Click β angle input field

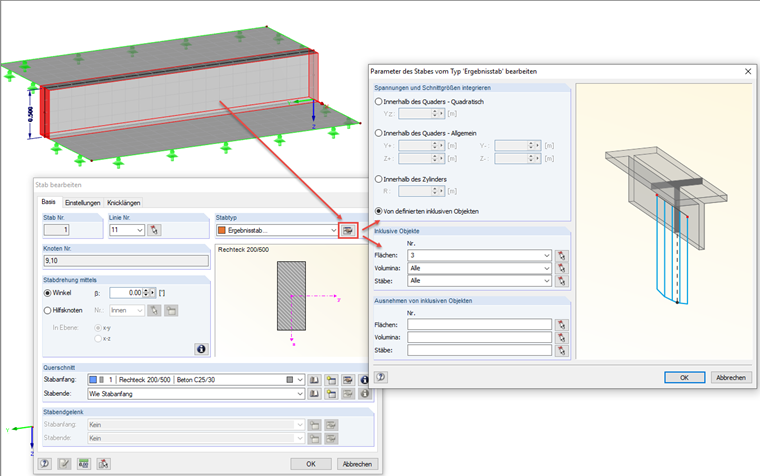pyautogui.click(x=126, y=293)
